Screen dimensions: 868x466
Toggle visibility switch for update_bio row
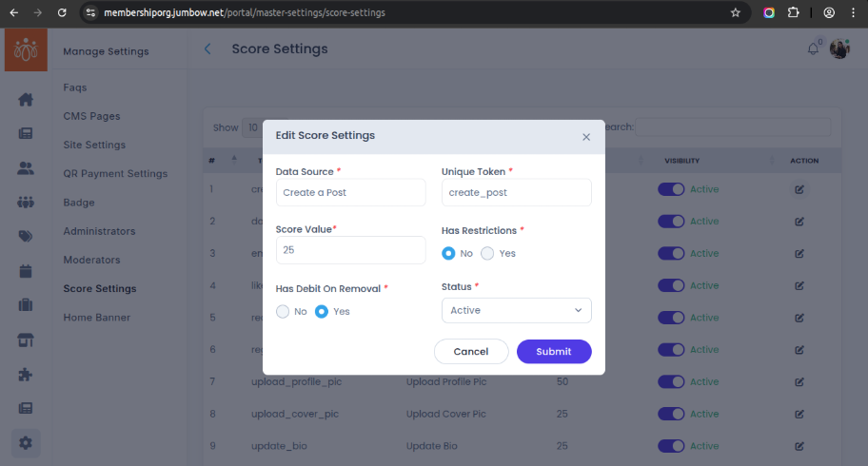(x=671, y=446)
